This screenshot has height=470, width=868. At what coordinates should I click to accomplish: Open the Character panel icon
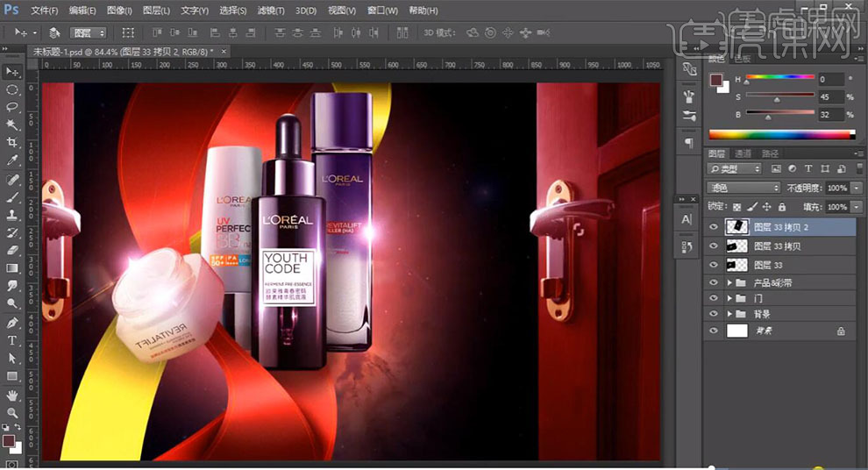(x=687, y=219)
